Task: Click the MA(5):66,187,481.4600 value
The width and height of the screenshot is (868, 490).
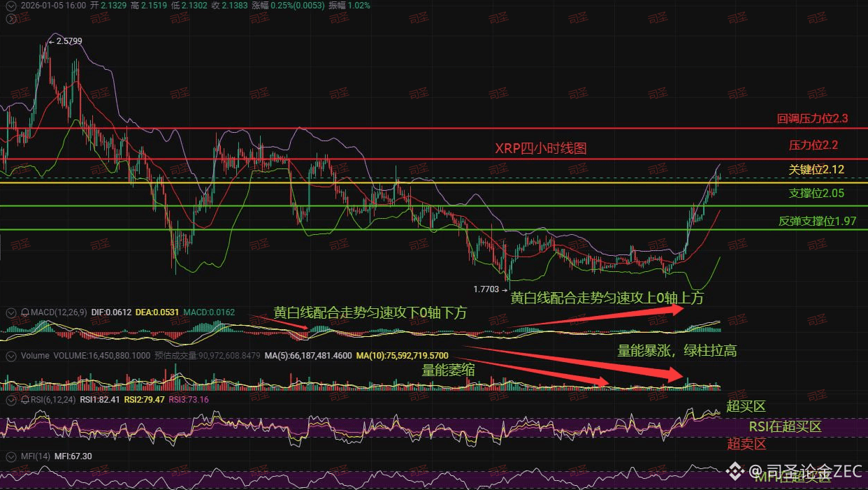Action: pyautogui.click(x=308, y=356)
